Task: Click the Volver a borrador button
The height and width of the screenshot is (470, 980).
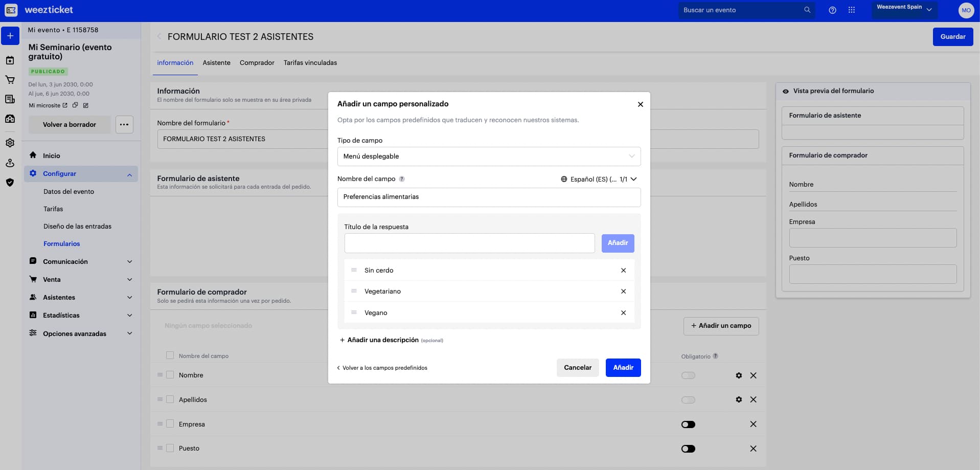Action: click(70, 124)
